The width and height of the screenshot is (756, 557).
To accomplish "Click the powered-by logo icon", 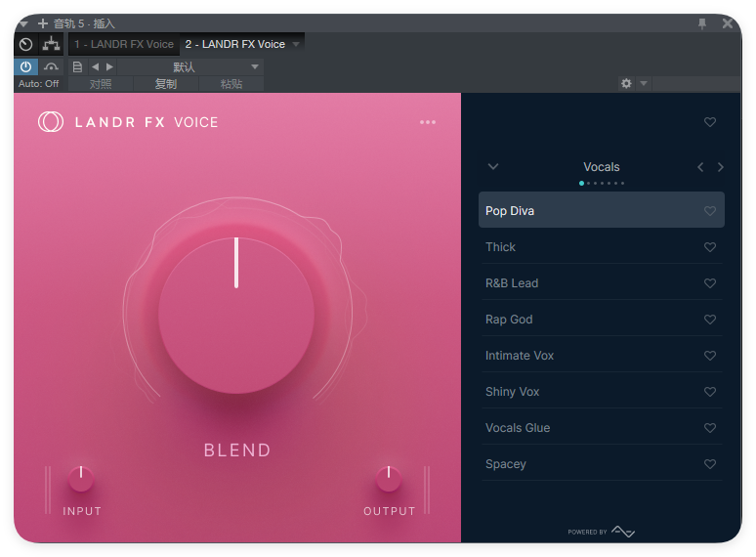I will [623, 532].
